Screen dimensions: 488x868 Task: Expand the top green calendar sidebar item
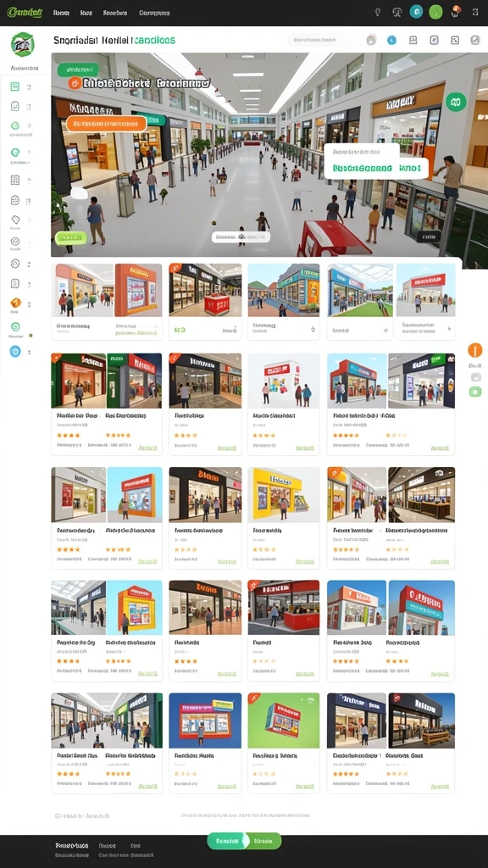point(15,86)
